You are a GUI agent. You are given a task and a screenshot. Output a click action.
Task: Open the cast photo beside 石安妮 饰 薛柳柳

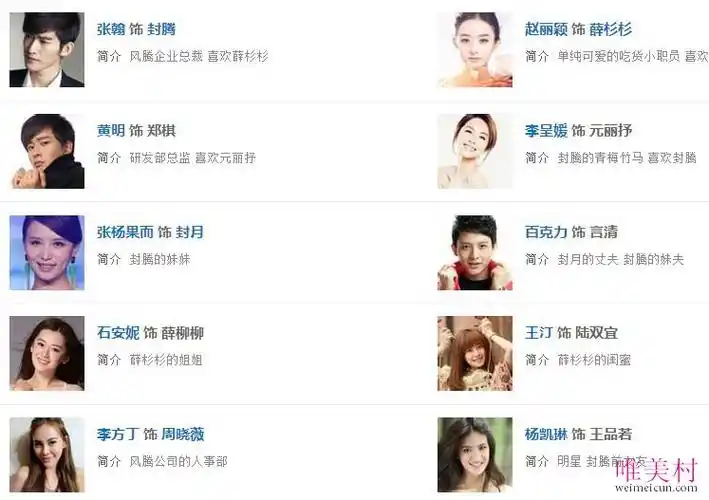(x=47, y=353)
